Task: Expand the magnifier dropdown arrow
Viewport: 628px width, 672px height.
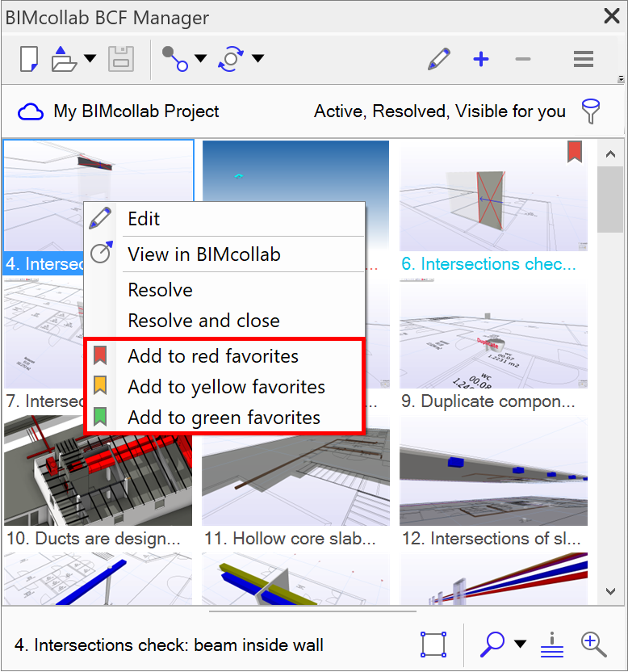Action: [x=520, y=644]
